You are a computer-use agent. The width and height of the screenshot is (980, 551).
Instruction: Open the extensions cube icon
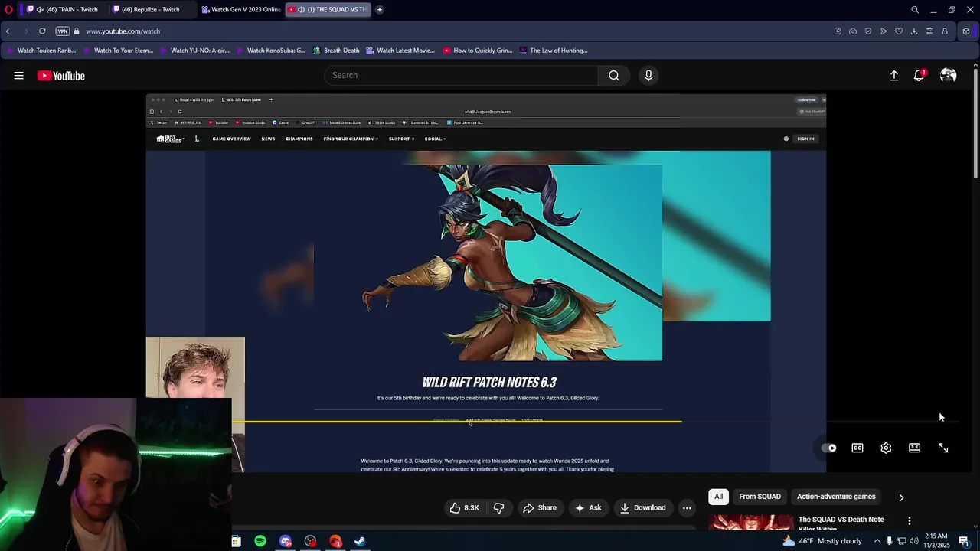(966, 31)
